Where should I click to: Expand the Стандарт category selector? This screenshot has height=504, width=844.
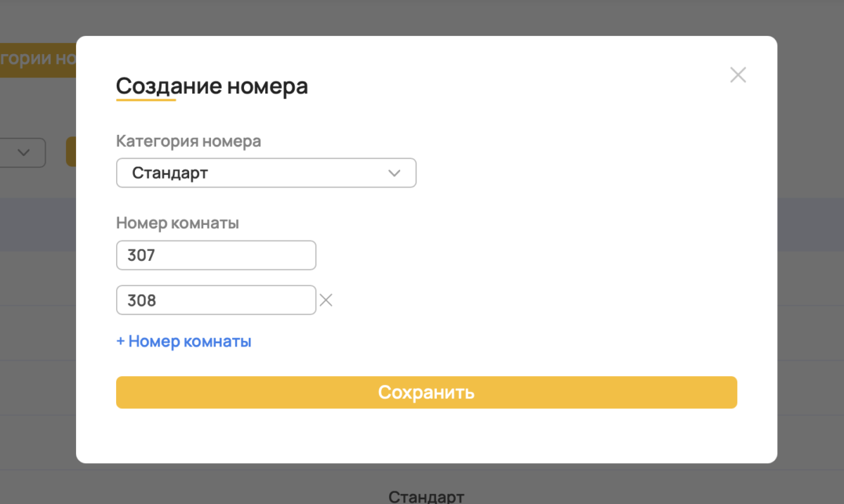tap(266, 172)
